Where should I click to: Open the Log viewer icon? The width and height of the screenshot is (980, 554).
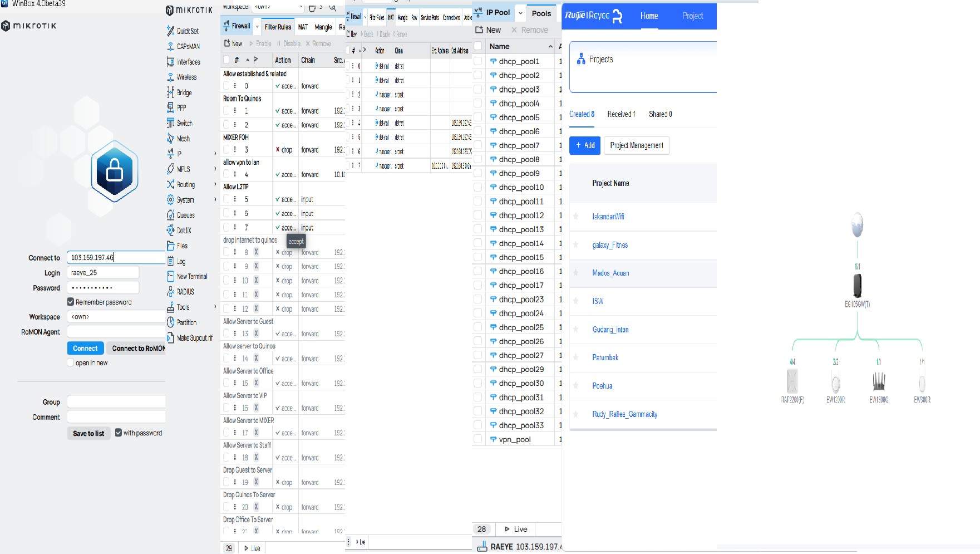[x=179, y=261]
